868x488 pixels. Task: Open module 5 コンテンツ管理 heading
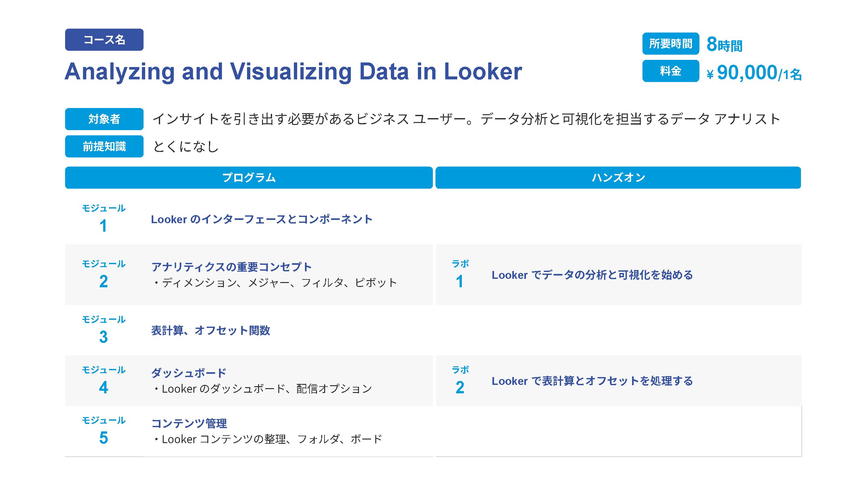point(189,423)
